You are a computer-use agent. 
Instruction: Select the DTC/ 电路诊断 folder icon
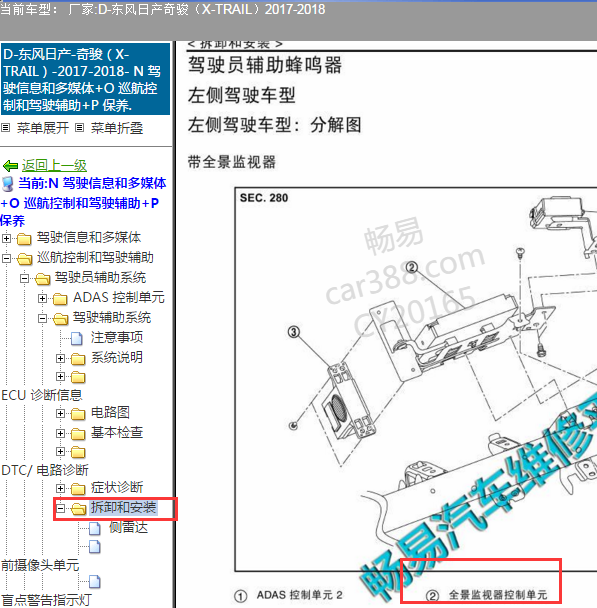coord(78,452)
